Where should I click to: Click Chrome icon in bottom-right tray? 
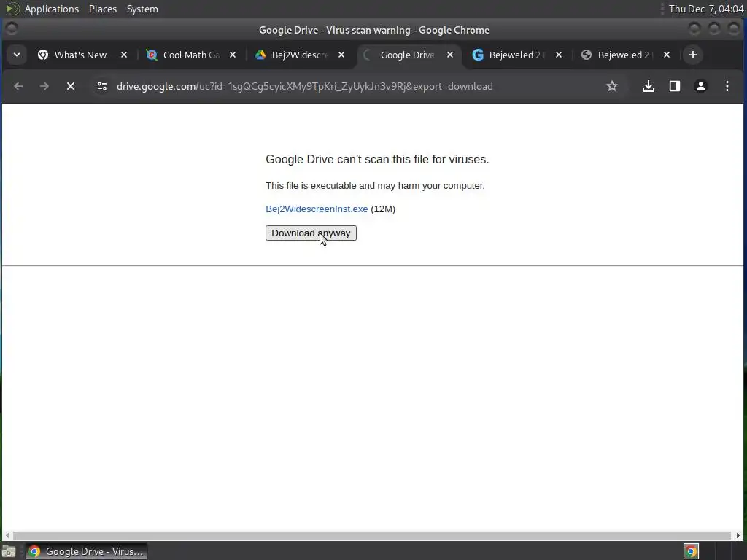691,551
